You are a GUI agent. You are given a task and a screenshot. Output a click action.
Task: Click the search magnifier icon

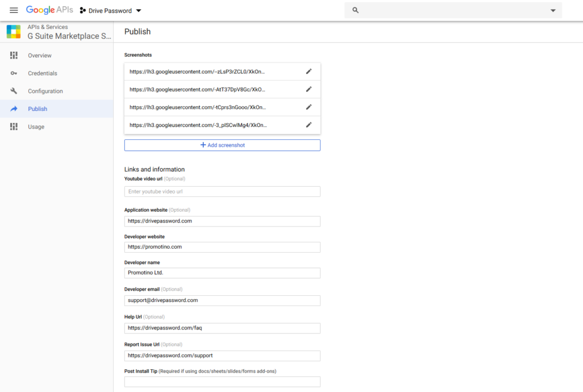[x=355, y=10]
